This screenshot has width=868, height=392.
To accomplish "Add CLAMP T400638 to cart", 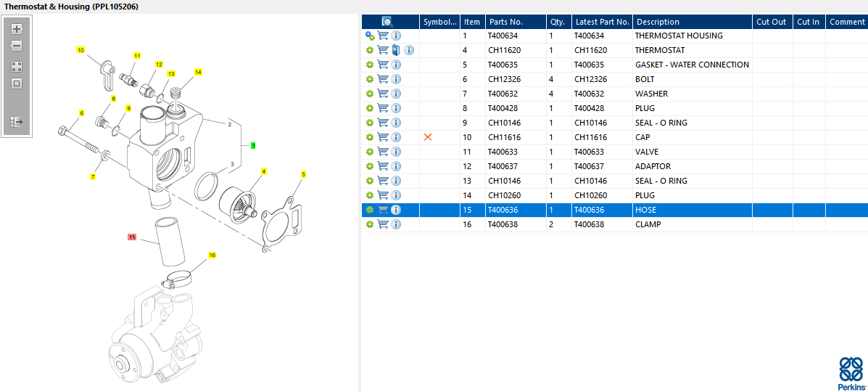I will click(x=383, y=224).
